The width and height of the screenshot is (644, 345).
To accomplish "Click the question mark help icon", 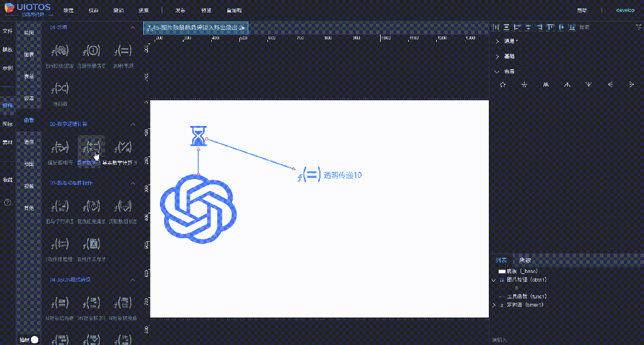I will point(7,202).
